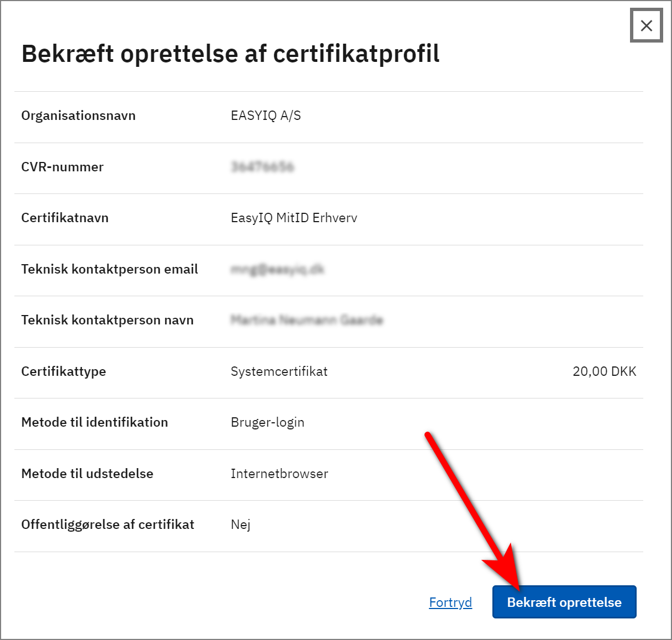This screenshot has height=640, width=672.
Task: Close the certificate profile confirmation dialog
Action: [646, 25]
